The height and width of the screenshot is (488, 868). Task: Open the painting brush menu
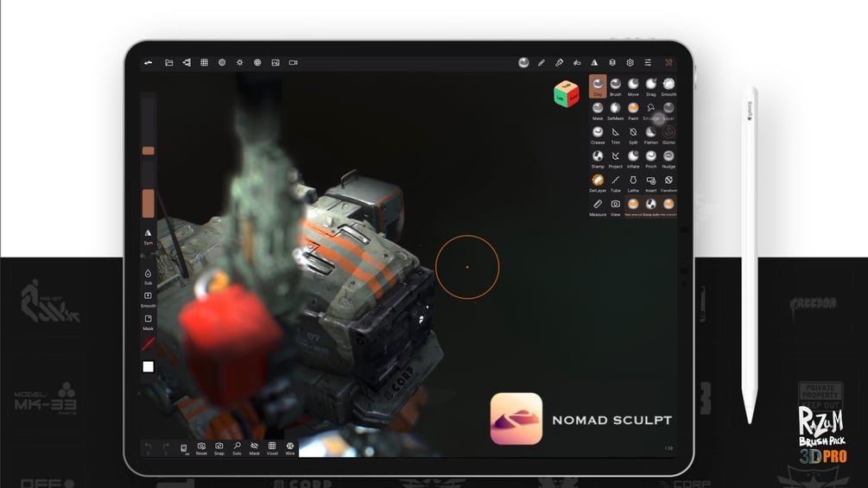(x=559, y=62)
